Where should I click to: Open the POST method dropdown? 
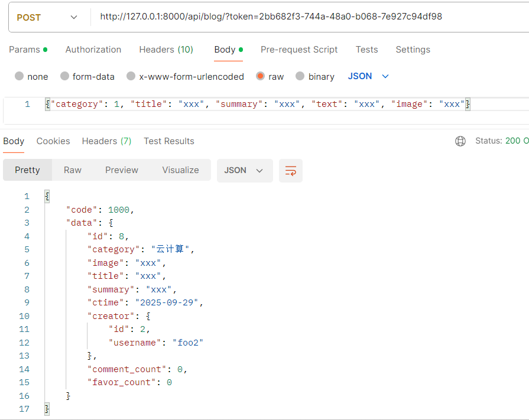tap(47, 17)
